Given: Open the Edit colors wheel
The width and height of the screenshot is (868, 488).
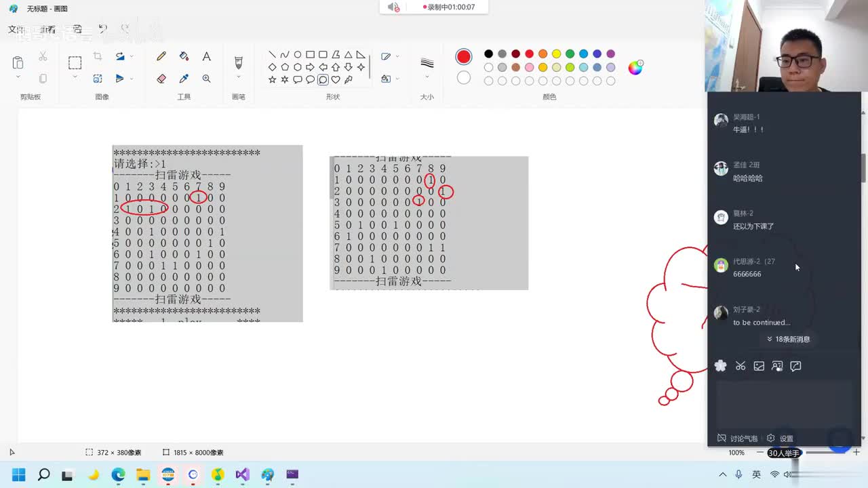Looking at the screenshot, I should [635, 67].
